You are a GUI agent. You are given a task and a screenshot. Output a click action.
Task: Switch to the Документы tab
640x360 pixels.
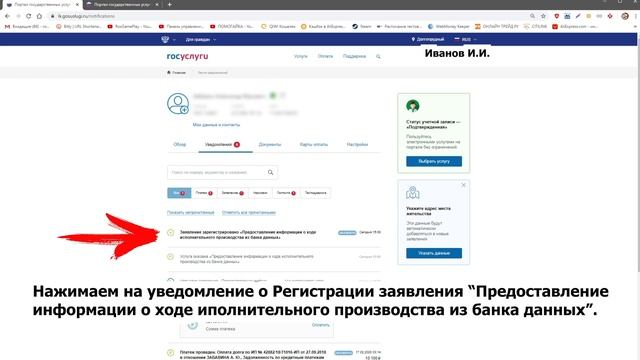point(270,144)
